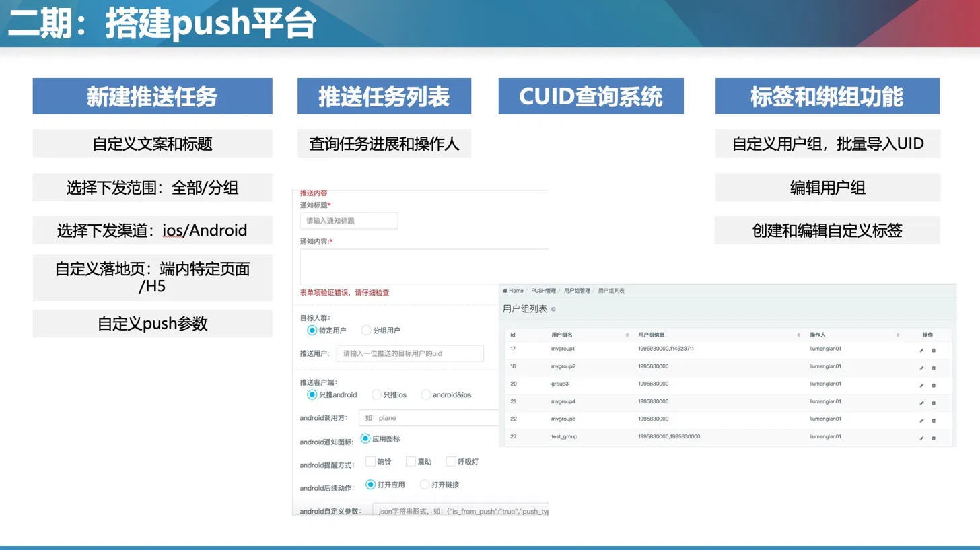Click the android自定义参数 json input field

click(x=461, y=511)
